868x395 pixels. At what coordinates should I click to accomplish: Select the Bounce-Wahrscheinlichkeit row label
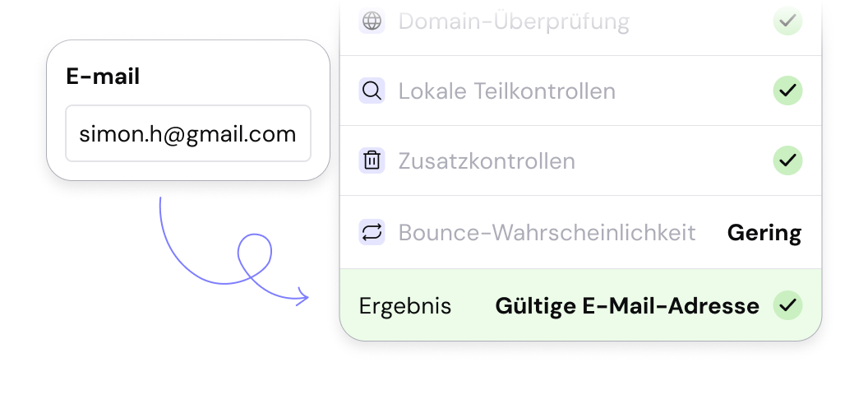click(x=547, y=232)
